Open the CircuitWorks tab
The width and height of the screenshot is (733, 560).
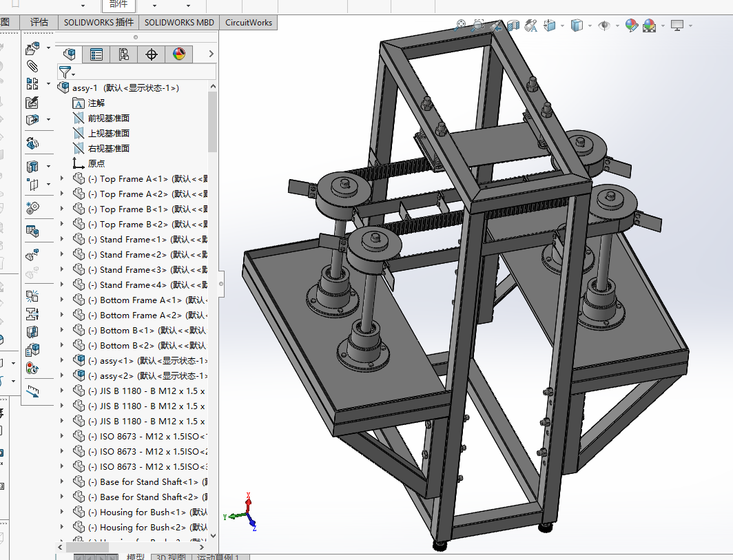click(249, 23)
